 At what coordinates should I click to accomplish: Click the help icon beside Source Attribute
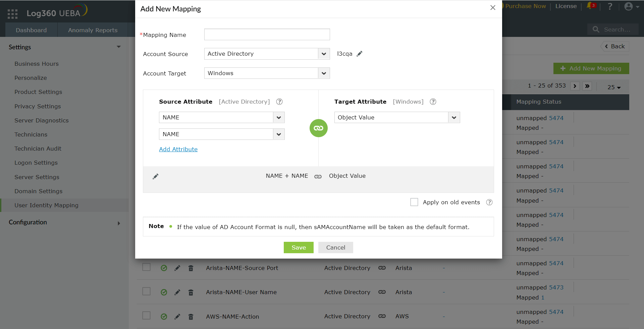pyautogui.click(x=279, y=102)
